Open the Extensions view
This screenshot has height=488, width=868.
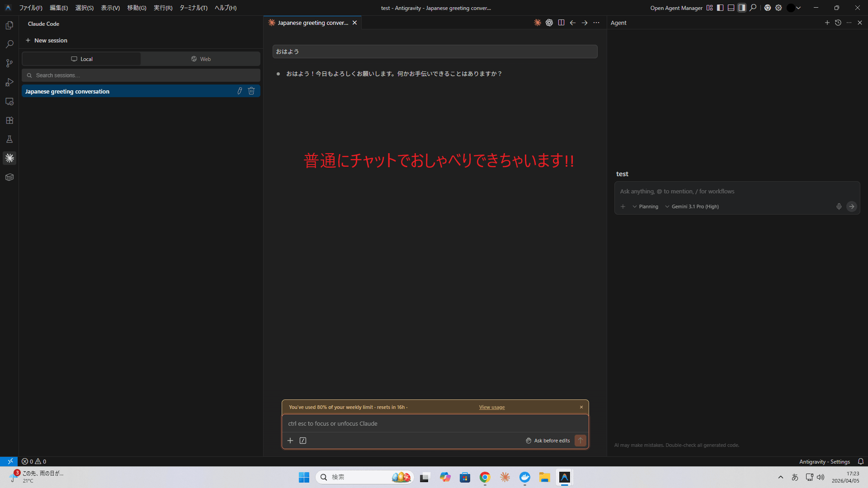pyautogui.click(x=9, y=120)
